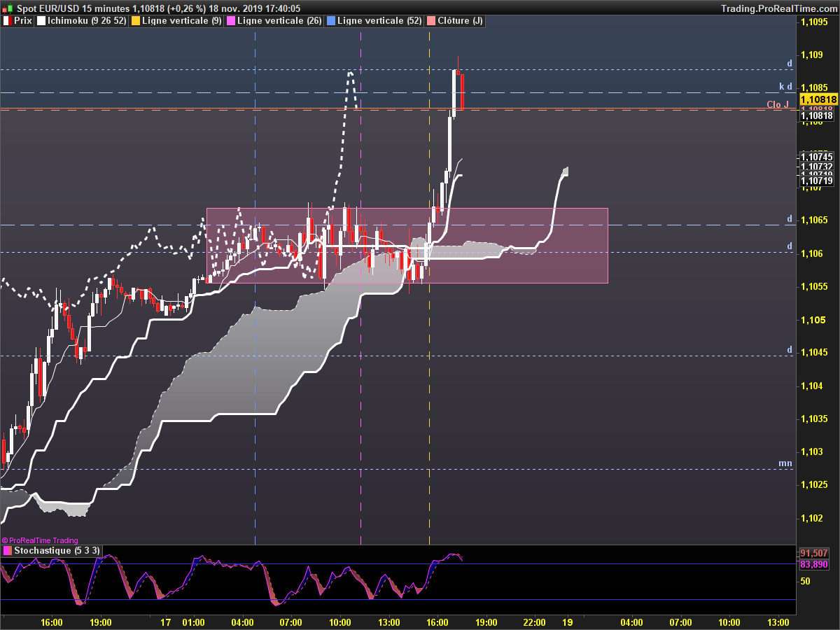840x630 pixels.
Task: Open Ichimoku (9 26 52) indicator settings
Action: click(87, 21)
